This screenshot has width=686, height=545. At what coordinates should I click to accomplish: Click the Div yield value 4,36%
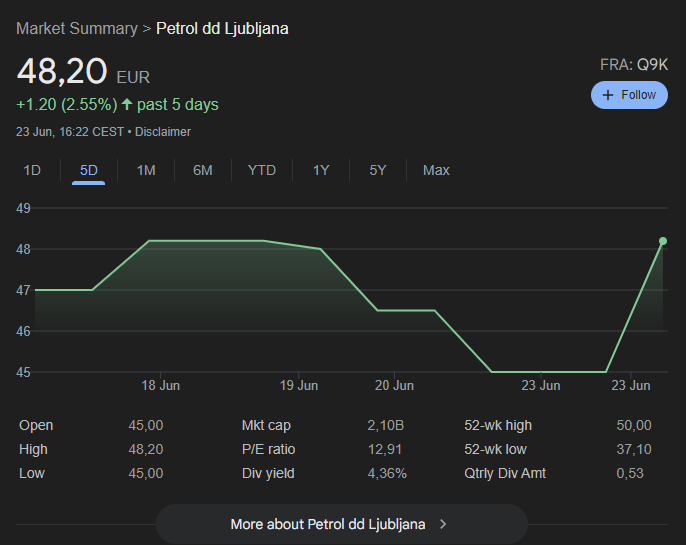coord(387,473)
